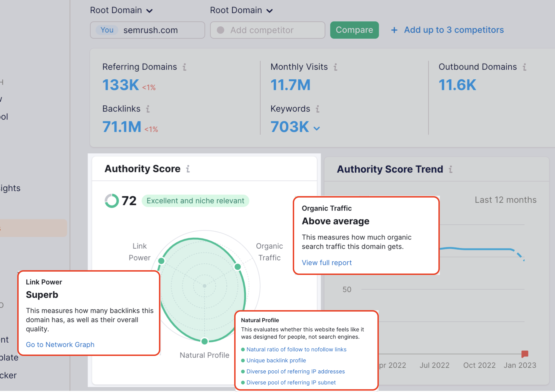Open the 133K Referring Domains value
This screenshot has width=555, height=392.
[x=121, y=85]
